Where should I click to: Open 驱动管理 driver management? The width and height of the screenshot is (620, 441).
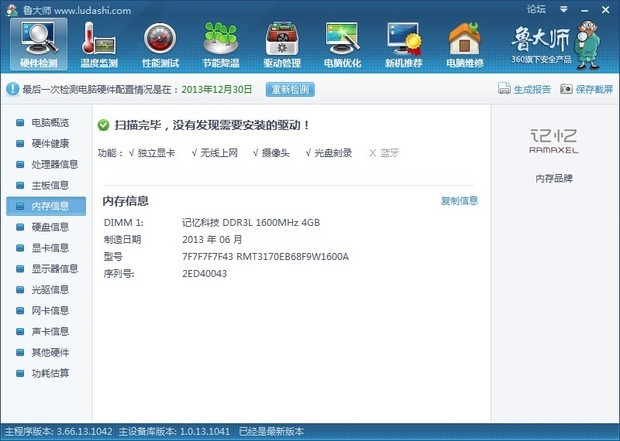click(282, 45)
